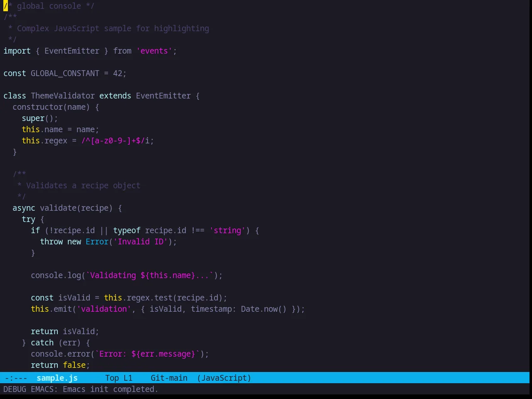Click the 'DEBUG EMACS: Emacs init completed.' echo message

pyautogui.click(x=81, y=389)
